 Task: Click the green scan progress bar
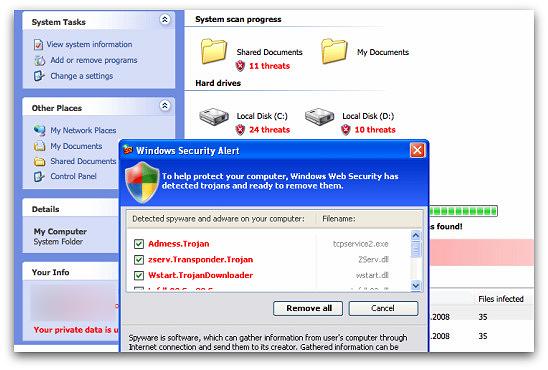463,211
